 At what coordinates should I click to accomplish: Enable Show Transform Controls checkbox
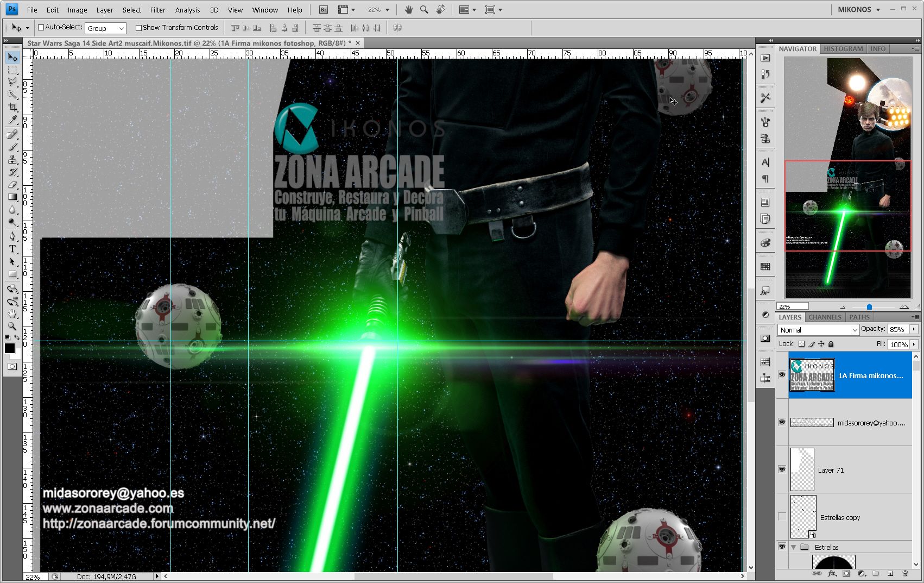point(138,28)
